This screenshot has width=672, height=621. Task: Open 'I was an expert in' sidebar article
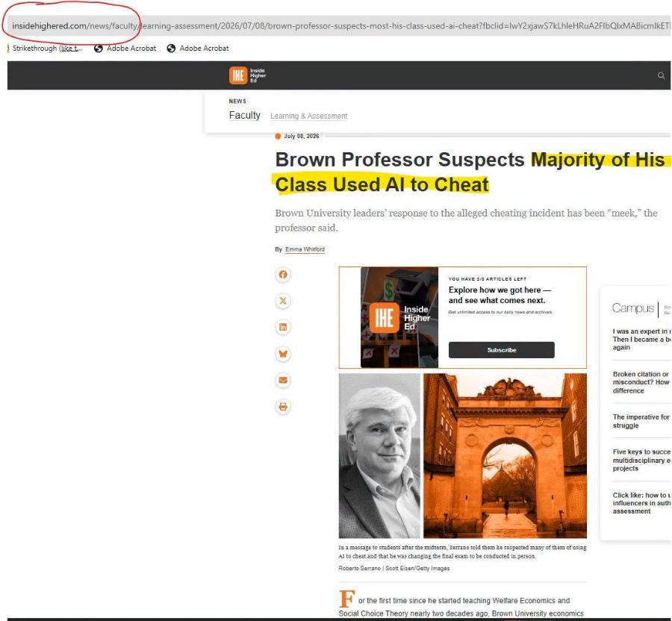coord(641,339)
